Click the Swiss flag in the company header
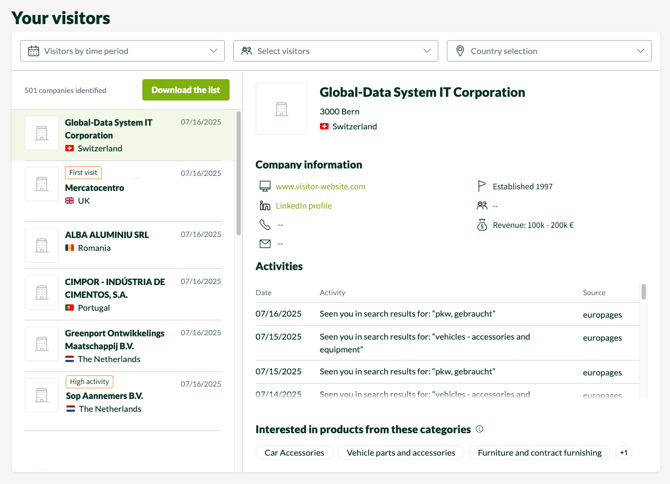This screenshot has height=484, width=670. 324,126
